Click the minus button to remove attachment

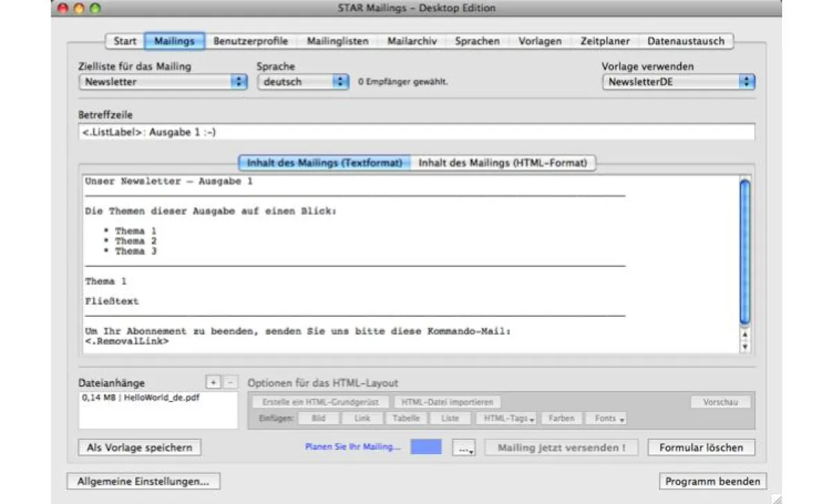pos(231,383)
